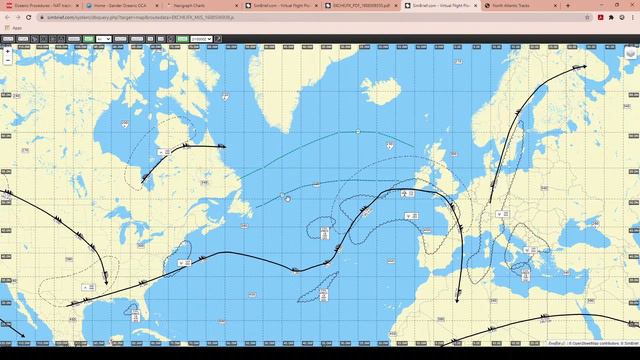Select the active SimBrief map tab
The image size is (640, 360).
[x=440, y=6]
